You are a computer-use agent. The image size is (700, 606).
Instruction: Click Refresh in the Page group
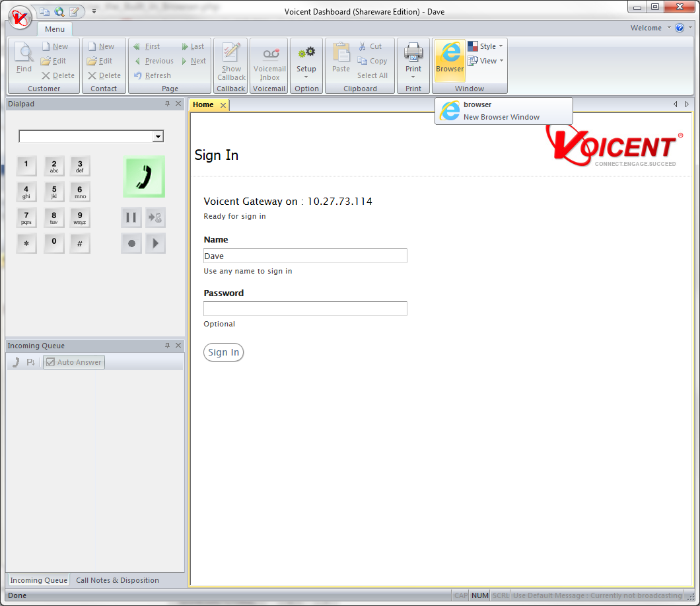152,75
